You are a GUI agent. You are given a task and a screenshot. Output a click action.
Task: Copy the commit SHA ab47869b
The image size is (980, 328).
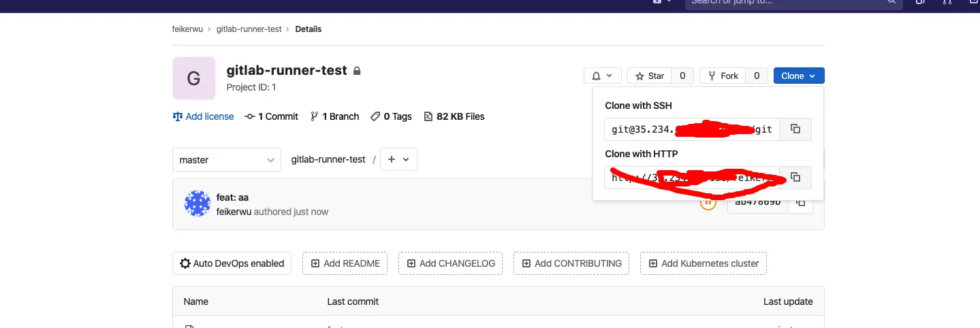801,203
